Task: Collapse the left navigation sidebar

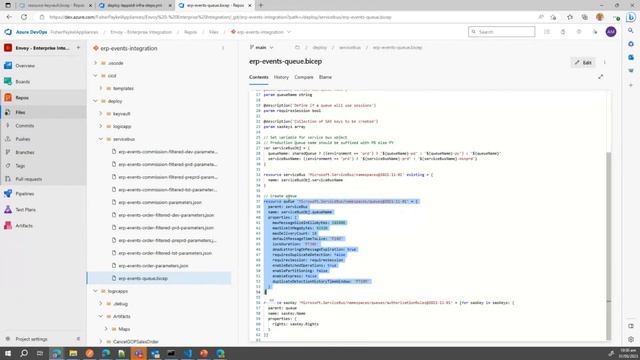Action: (78, 339)
